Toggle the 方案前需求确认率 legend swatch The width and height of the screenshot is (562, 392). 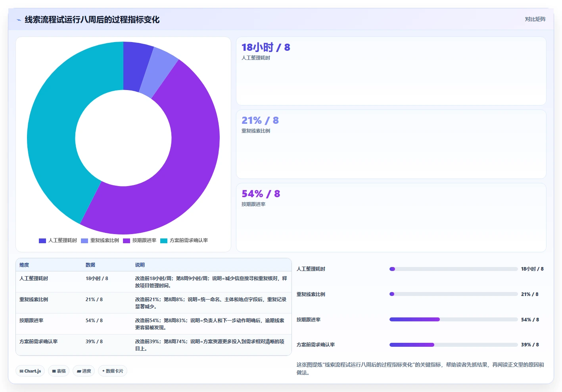pos(164,240)
